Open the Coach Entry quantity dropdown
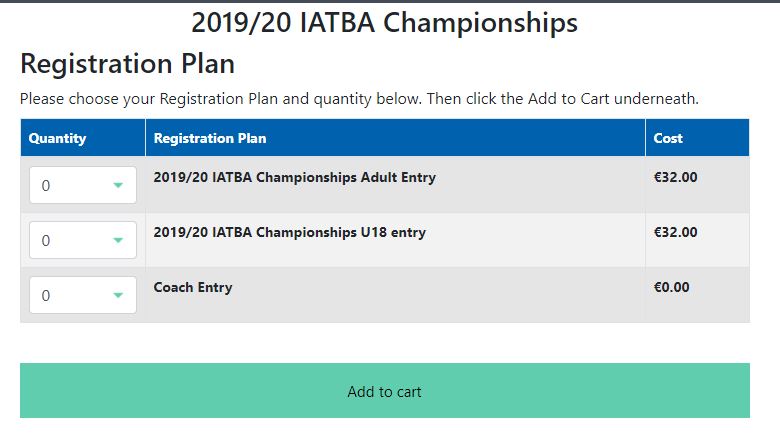 pos(83,296)
